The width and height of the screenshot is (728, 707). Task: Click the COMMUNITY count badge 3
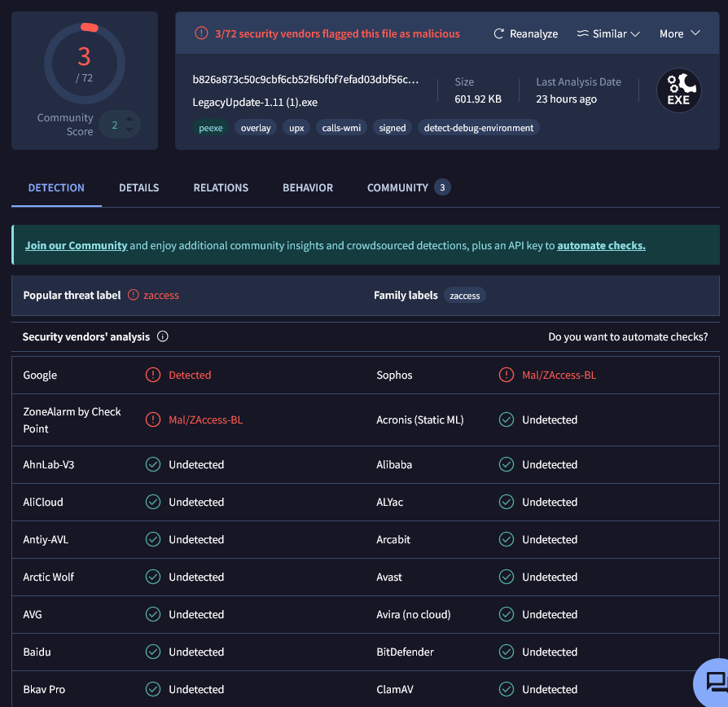(442, 187)
